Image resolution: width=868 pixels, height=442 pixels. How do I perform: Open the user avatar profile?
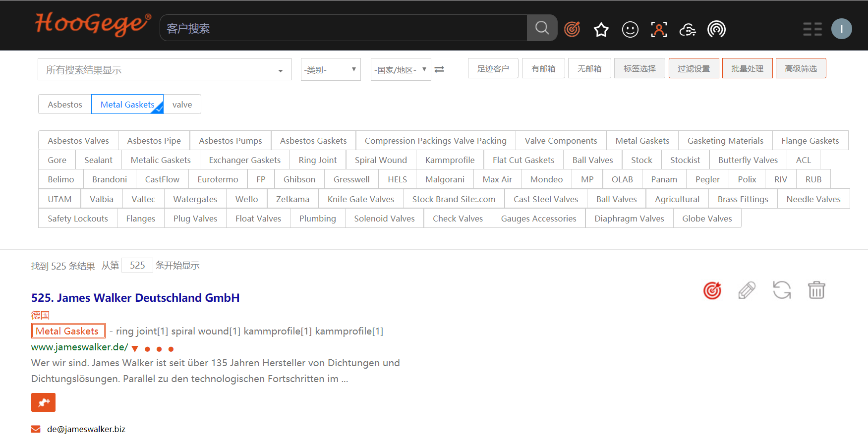pos(841,29)
